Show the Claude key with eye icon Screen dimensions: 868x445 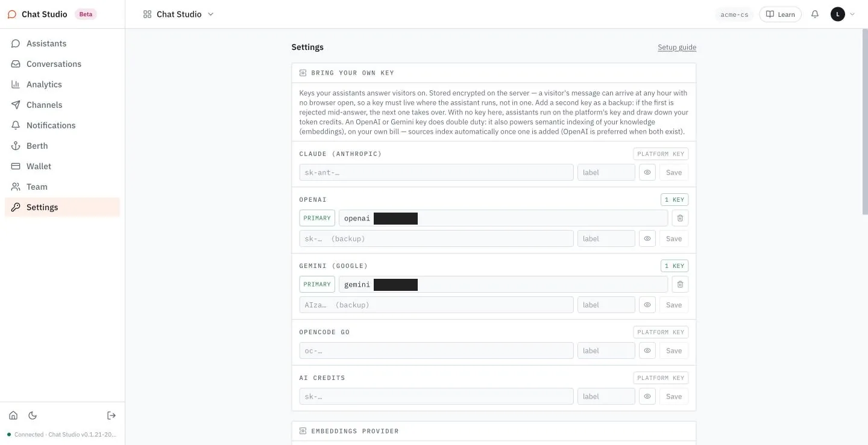point(647,172)
